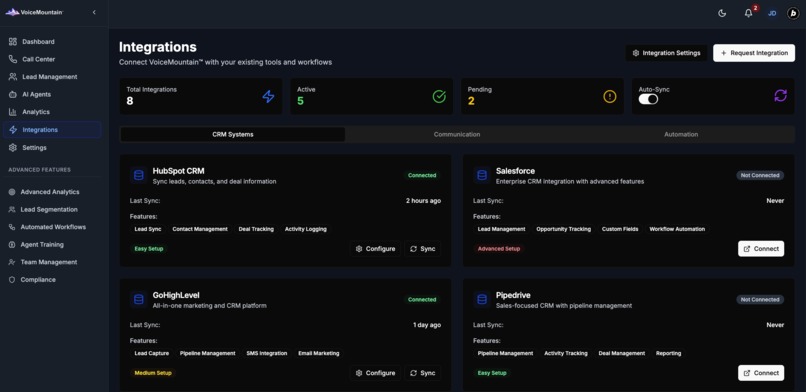806x392 pixels.
Task: Click the VoiceMountain logo
Action: tap(34, 12)
